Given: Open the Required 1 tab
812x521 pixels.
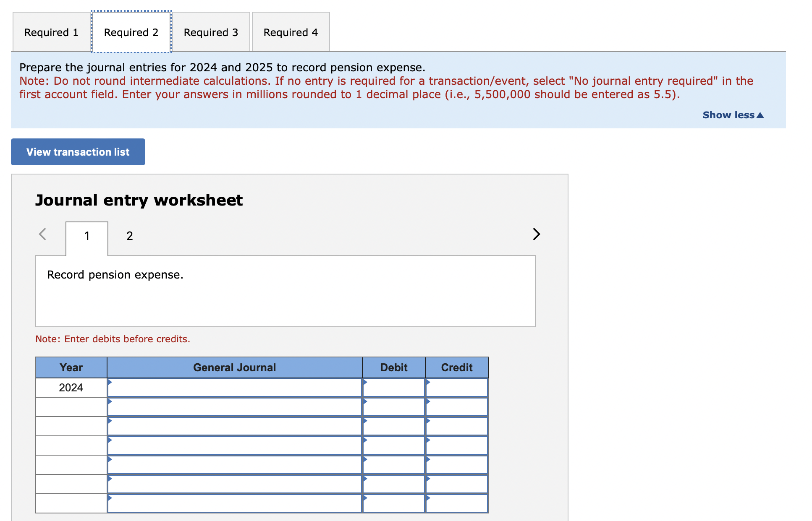Looking at the screenshot, I should [51, 32].
